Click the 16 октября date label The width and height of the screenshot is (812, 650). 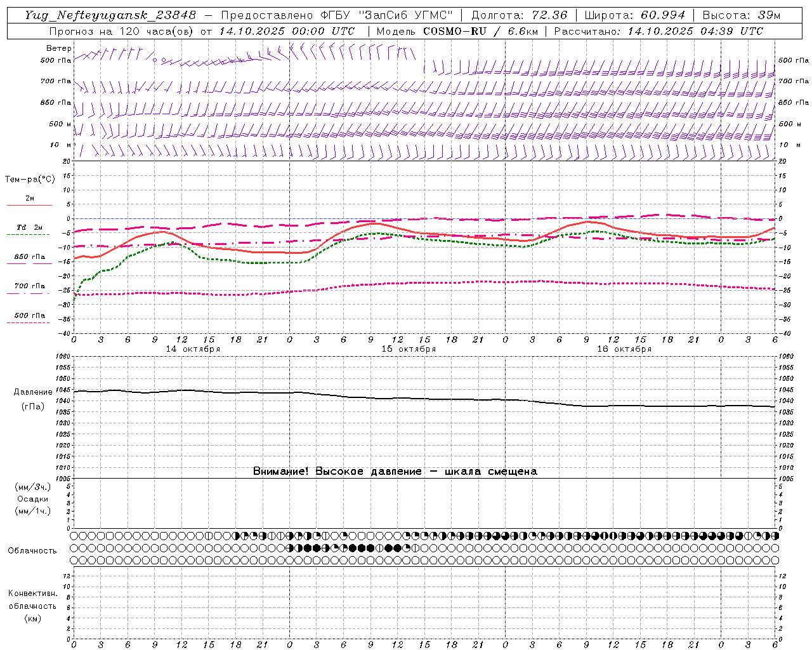point(624,349)
